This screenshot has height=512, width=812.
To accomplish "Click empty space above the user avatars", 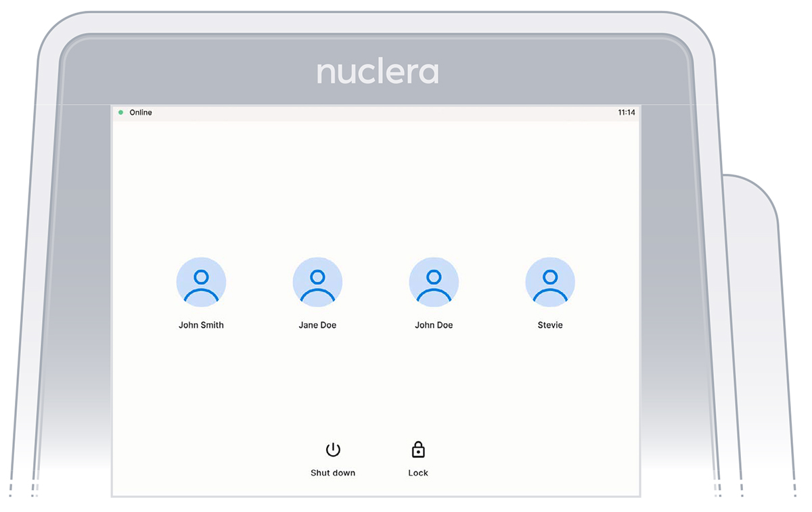I will click(x=376, y=189).
